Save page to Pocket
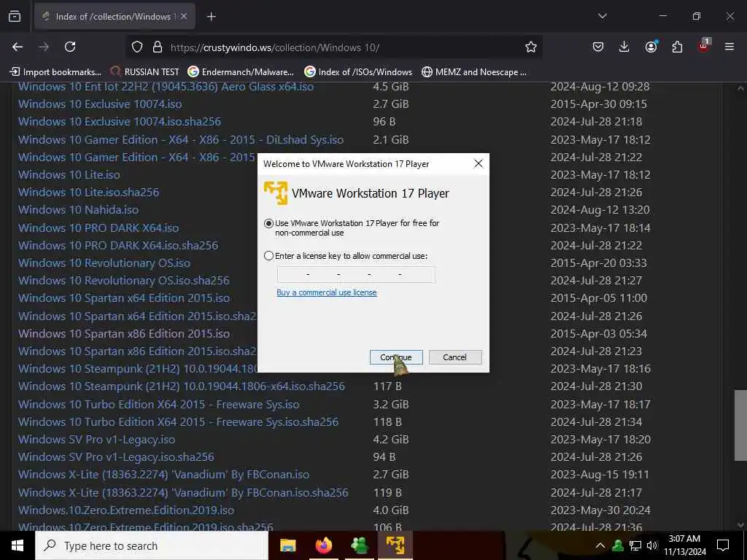Viewport: 747px width, 560px height. tap(598, 47)
